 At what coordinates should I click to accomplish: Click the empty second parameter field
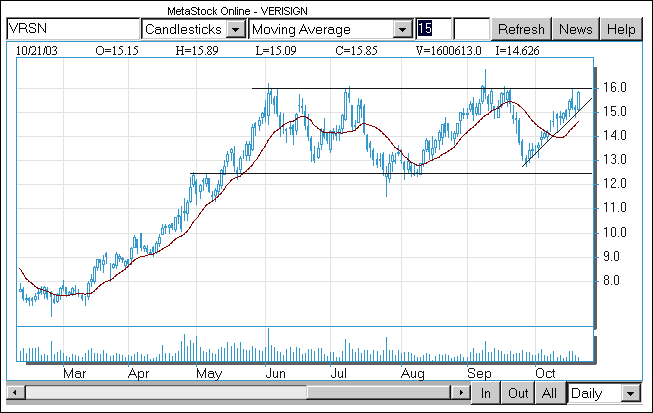pyautogui.click(x=471, y=29)
